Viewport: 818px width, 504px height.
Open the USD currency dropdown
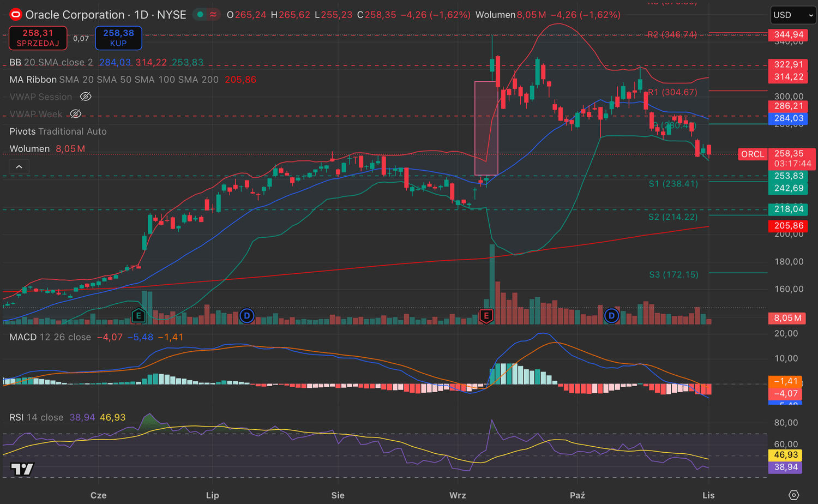[793, 15]
